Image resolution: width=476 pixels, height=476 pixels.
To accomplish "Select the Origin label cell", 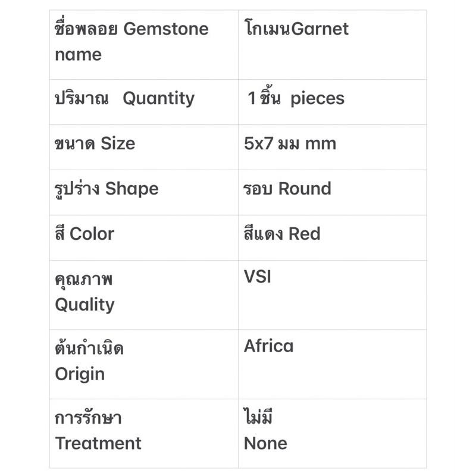I will [144, 364].
